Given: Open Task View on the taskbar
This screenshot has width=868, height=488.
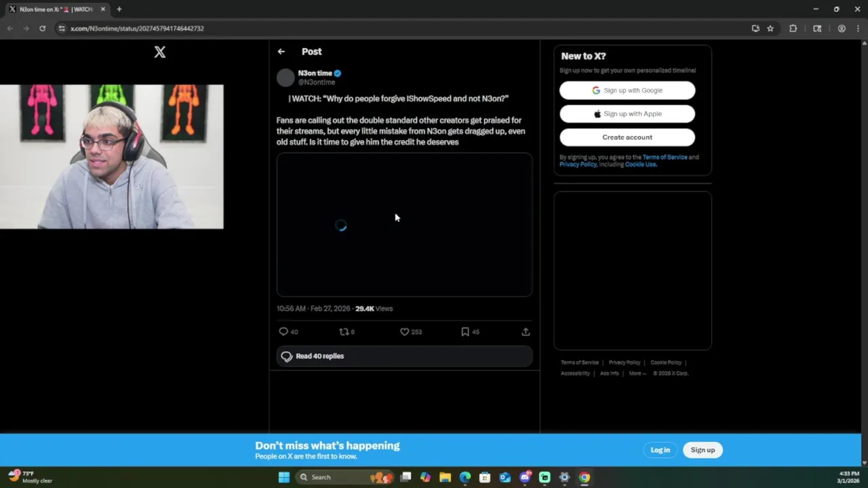Looking at the screenshot, I should point(406,477).
